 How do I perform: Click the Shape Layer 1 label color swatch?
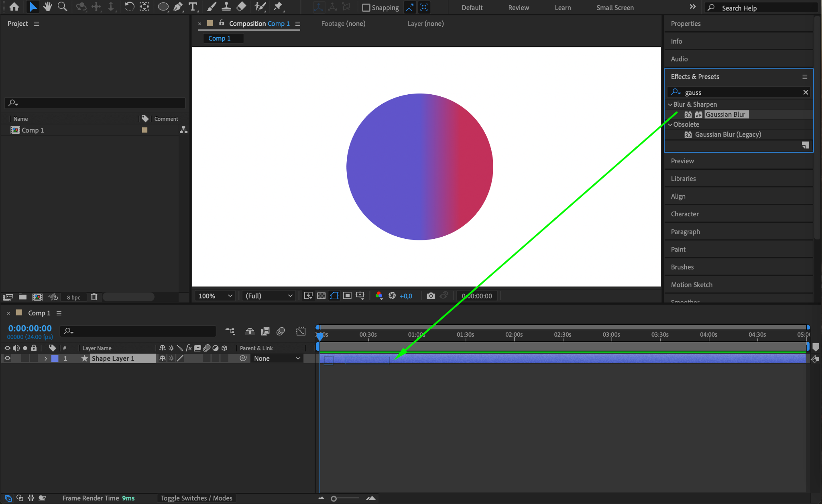pos(55,358)
